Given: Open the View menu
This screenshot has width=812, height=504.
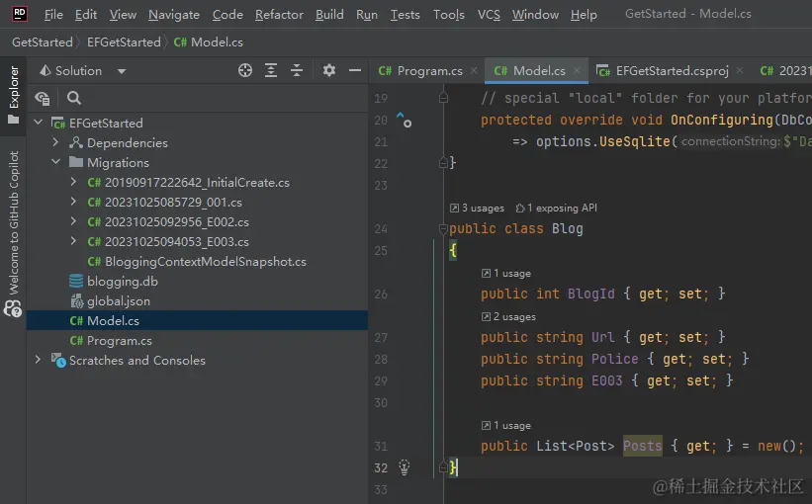Looking at the screenshot, I should point(123,15).
